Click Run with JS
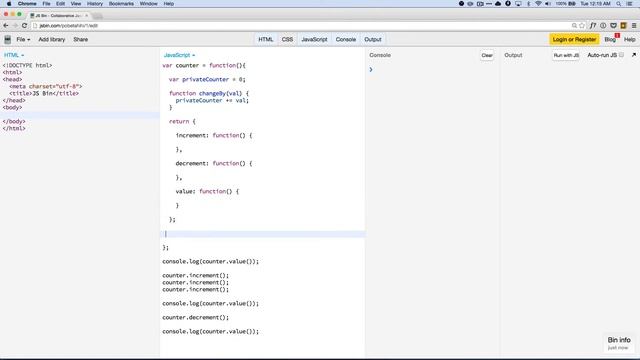640x360 pixels. coord(566,55)
